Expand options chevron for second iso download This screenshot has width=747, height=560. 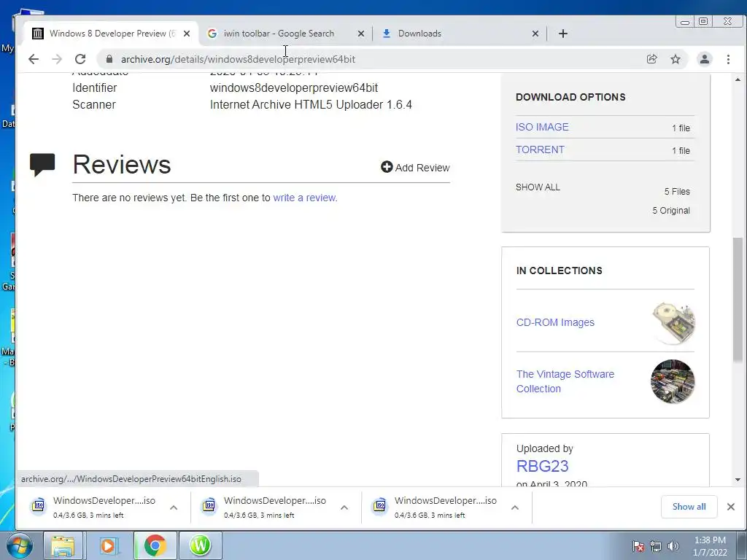coord(344,507)
